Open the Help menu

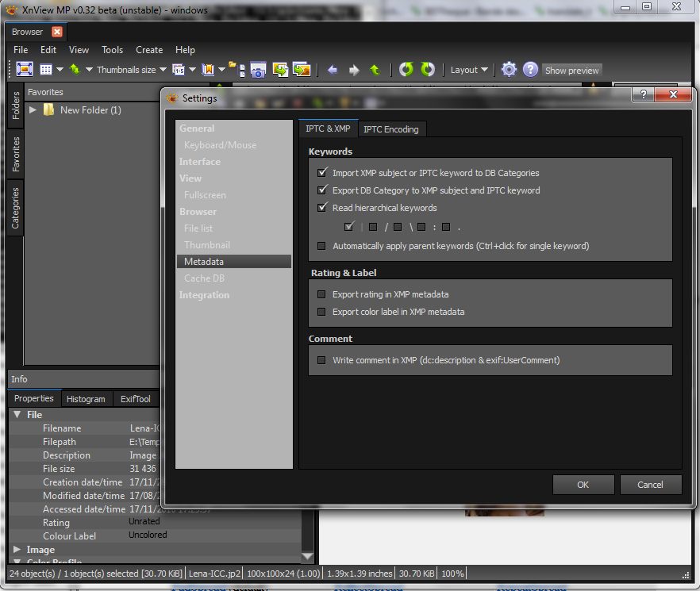(185, 49)
